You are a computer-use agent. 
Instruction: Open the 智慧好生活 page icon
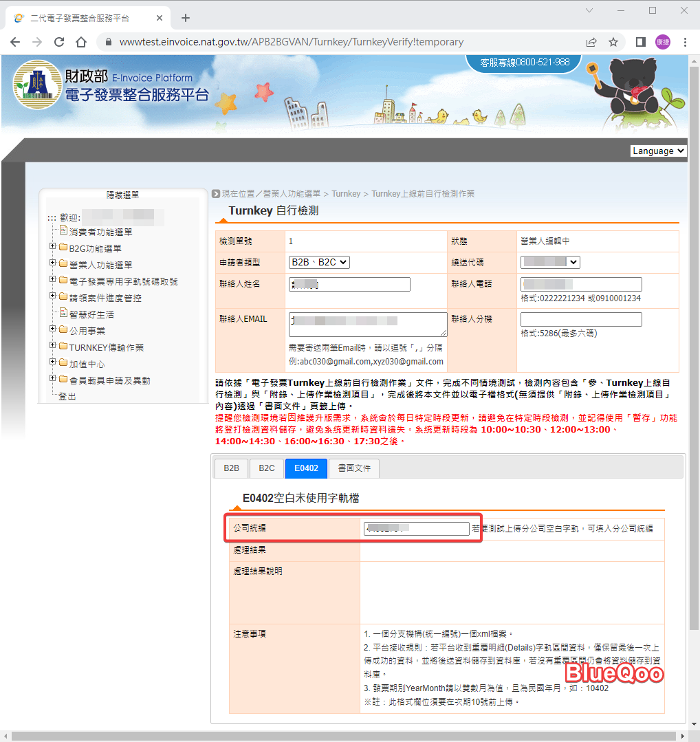(63, 312)
